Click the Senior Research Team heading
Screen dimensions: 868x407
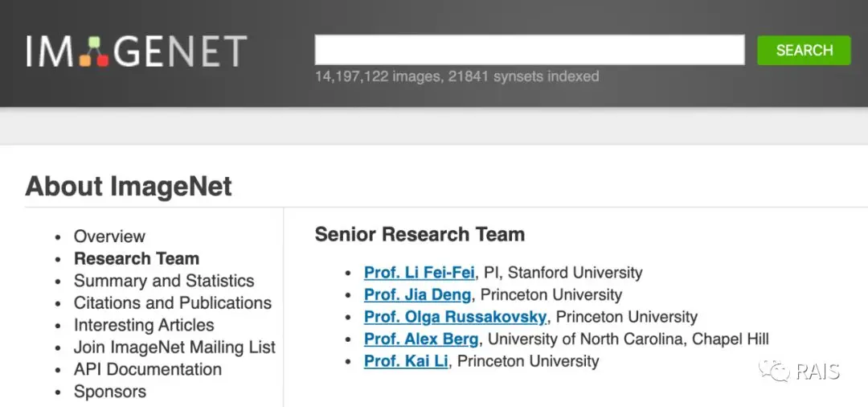pos(420,234)
